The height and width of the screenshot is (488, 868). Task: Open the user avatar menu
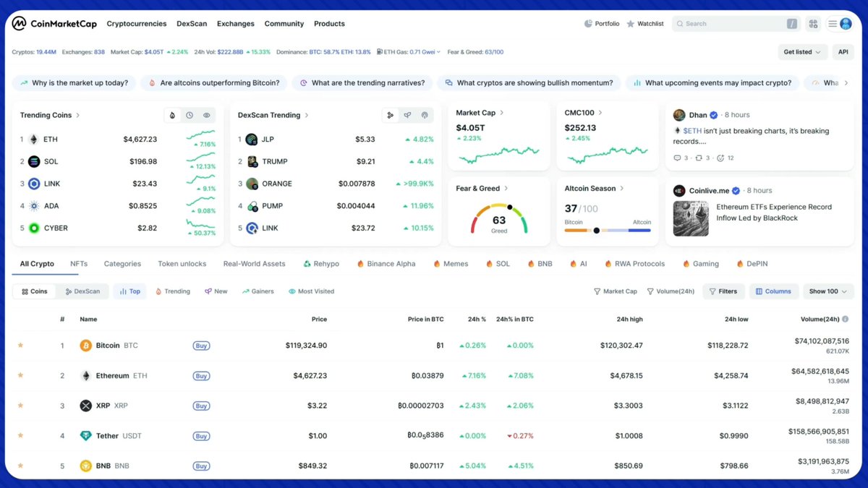846,24
